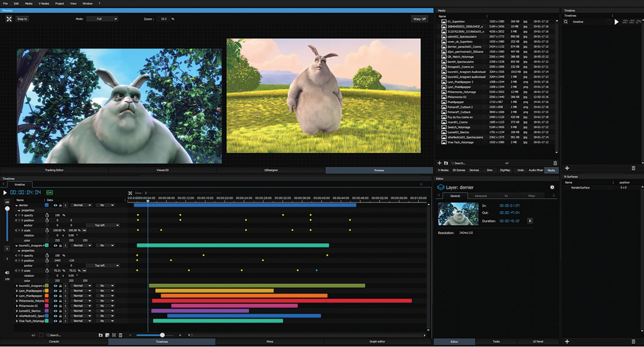Lock the dernier layer

[60, 205]
